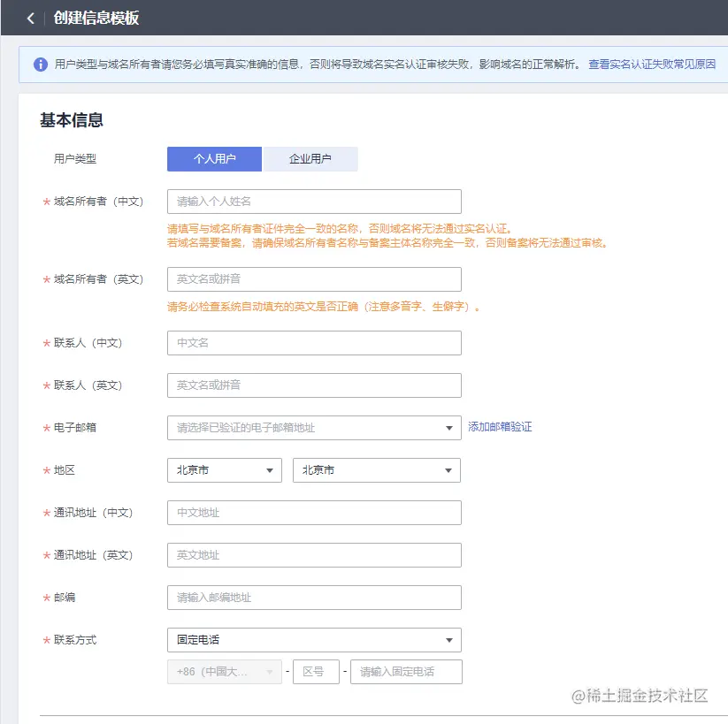Focus the 域名所有者（中文） name field

coord(314,202)
